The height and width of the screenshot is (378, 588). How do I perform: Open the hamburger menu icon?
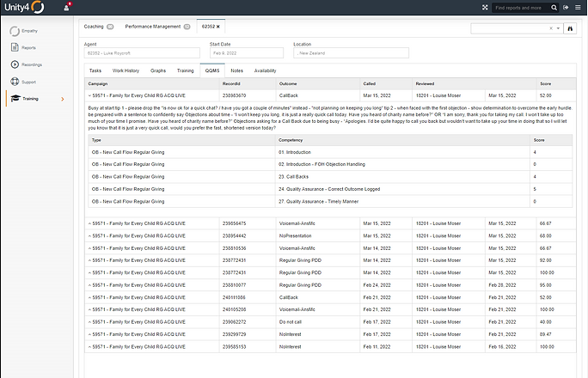(x=578, y=8)
